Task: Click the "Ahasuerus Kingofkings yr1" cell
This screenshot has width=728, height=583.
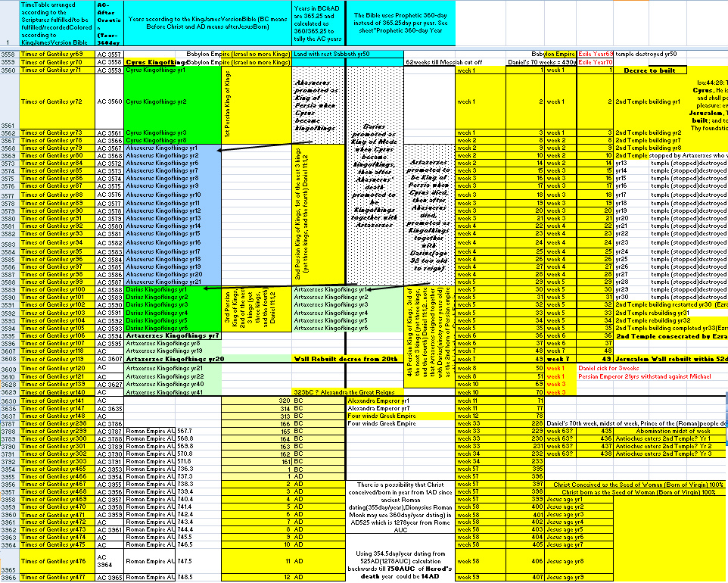Action: click(x=173, y=148)
